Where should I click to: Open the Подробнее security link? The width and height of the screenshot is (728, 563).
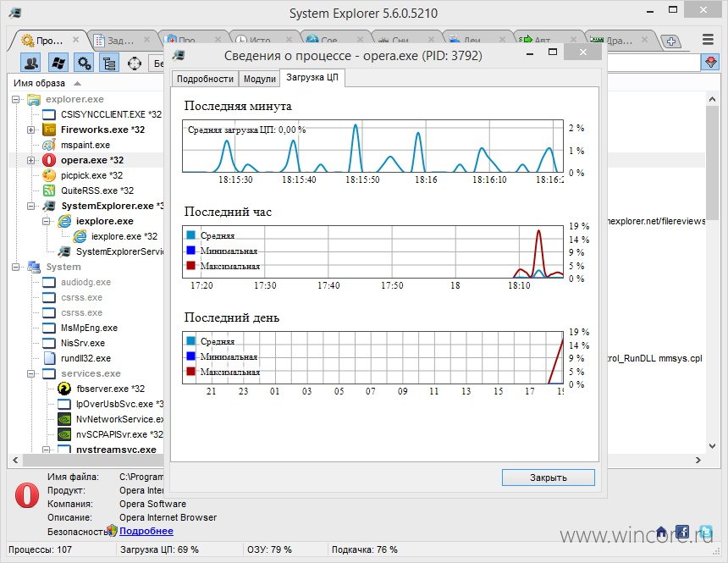146,531
